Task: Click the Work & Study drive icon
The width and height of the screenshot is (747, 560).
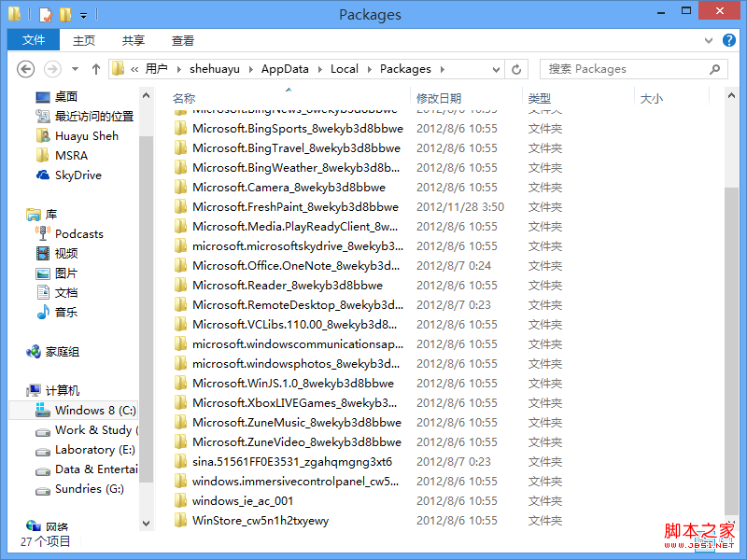Action: (x=43, y=431)
